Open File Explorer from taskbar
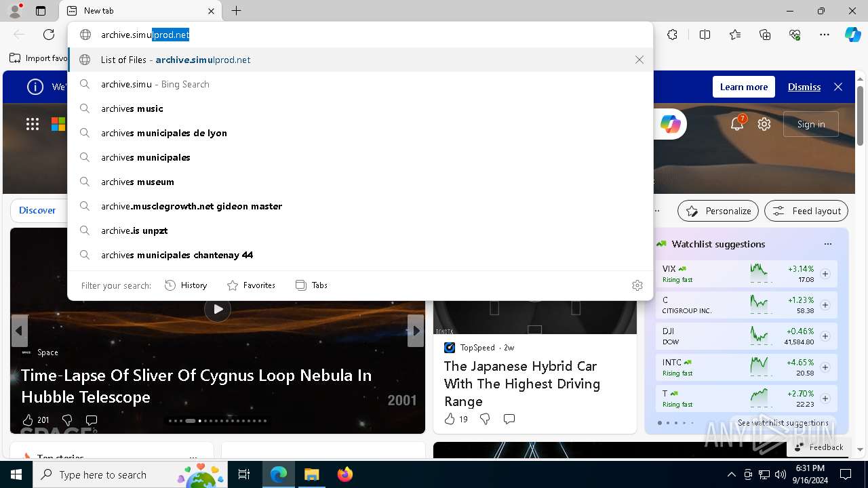The height and width of the screenshot is (488, 868). pyautogui.click(x=311, y=474)
